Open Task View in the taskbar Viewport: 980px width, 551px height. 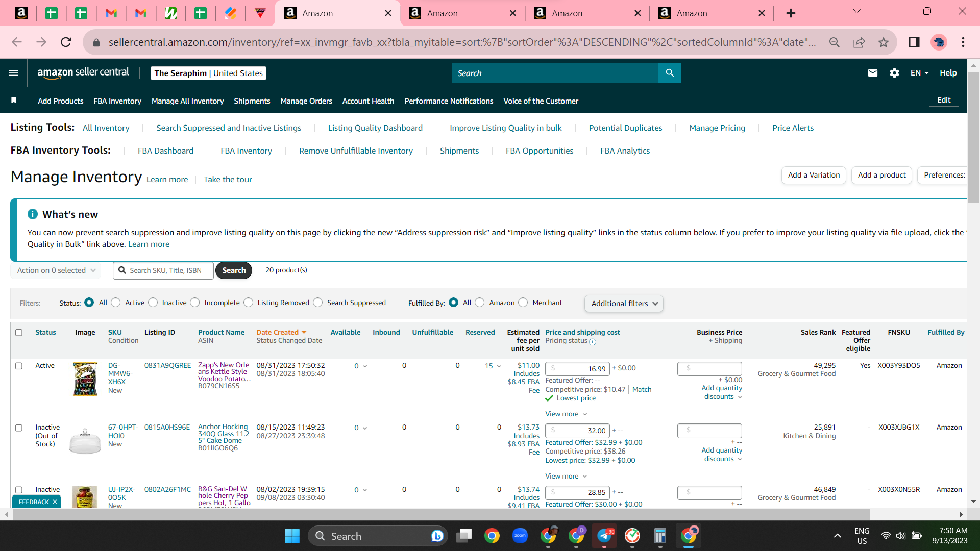coord(464,536)
